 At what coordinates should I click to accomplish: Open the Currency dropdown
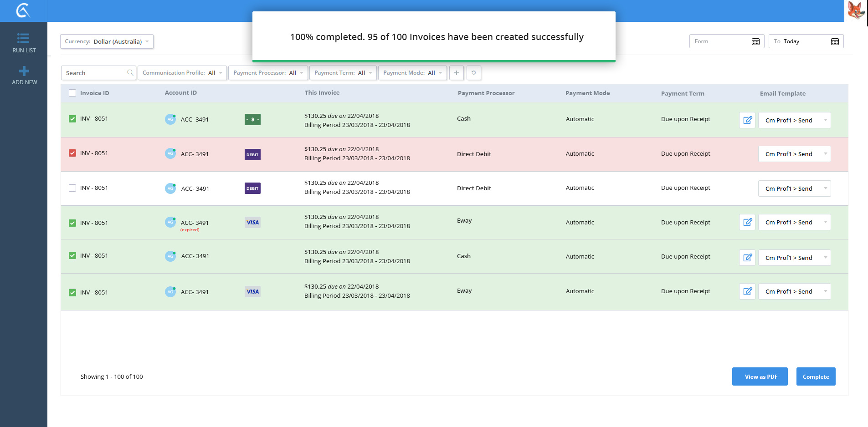(107, 41)
